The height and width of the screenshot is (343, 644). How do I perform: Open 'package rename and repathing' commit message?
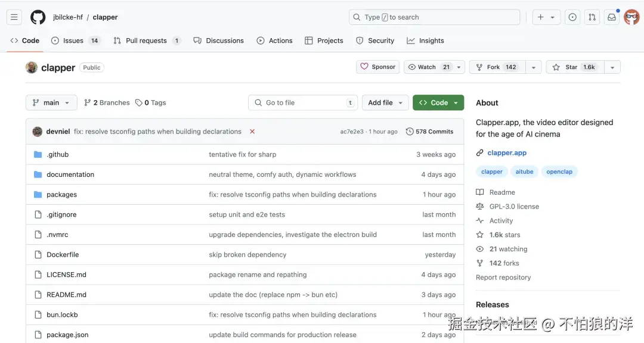coord(258,275)
